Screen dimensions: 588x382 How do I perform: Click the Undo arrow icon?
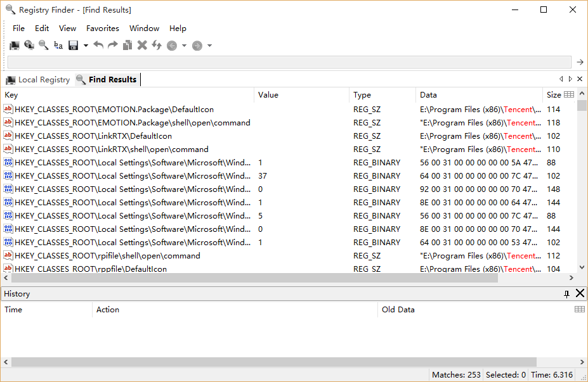[98, 46]
